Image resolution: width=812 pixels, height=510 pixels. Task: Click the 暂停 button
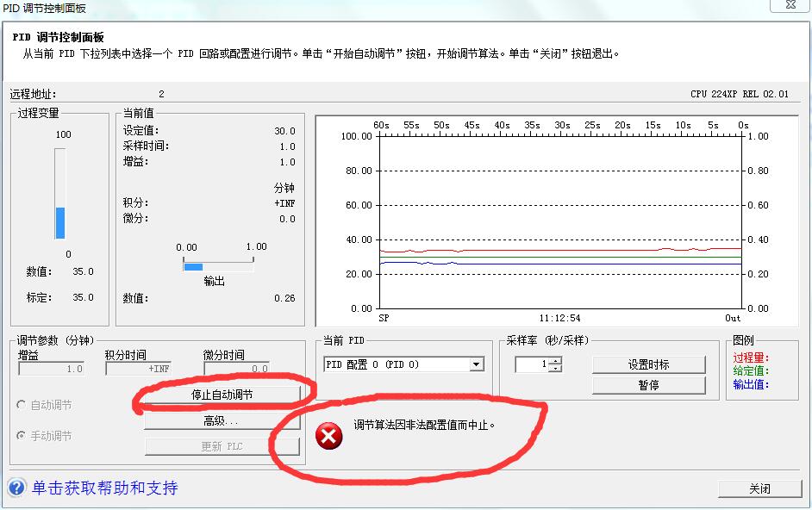point(648,385)
